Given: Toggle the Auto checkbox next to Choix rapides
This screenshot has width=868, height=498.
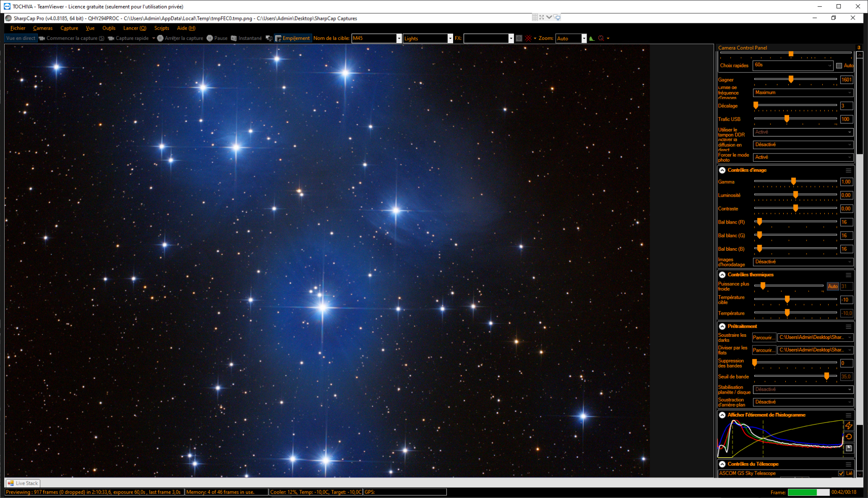Looking at the screenshot, I should 839,66.
